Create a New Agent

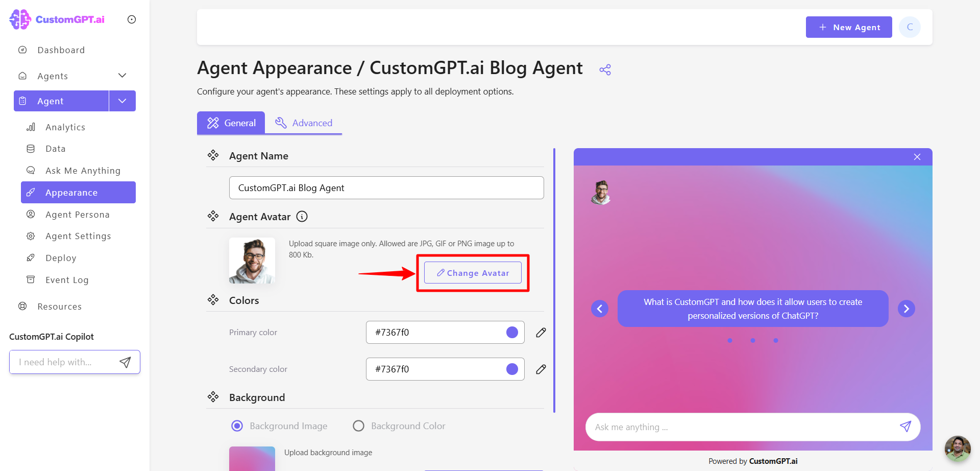[849, 27]
